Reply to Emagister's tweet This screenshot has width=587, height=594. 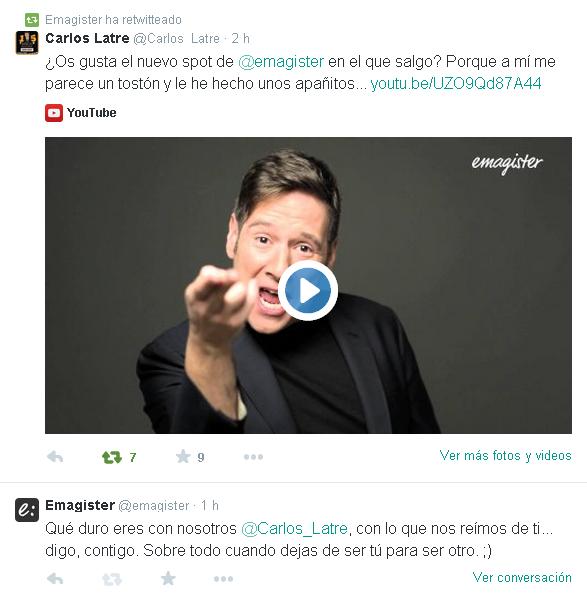tap(55, 578)
